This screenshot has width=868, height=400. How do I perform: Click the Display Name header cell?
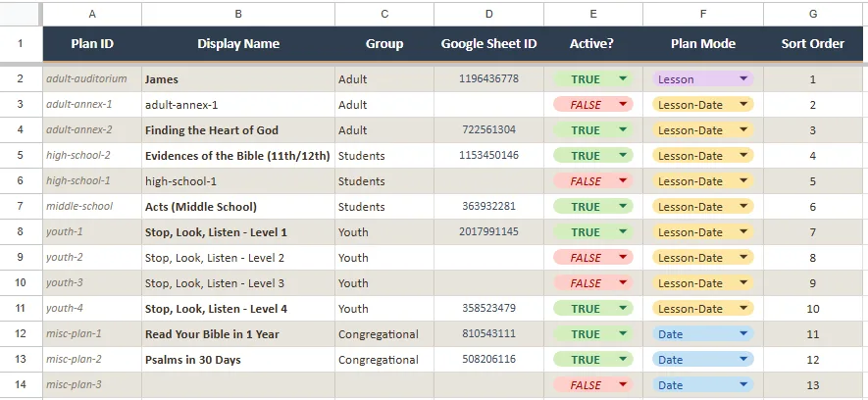point(238,44)
